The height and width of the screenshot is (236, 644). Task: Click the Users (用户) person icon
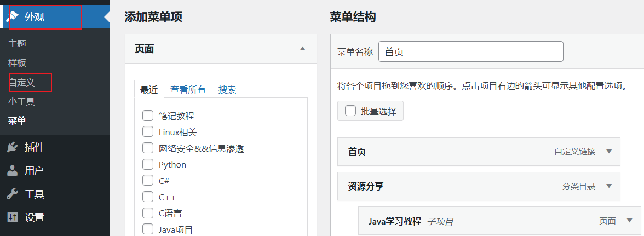point(12,171)
